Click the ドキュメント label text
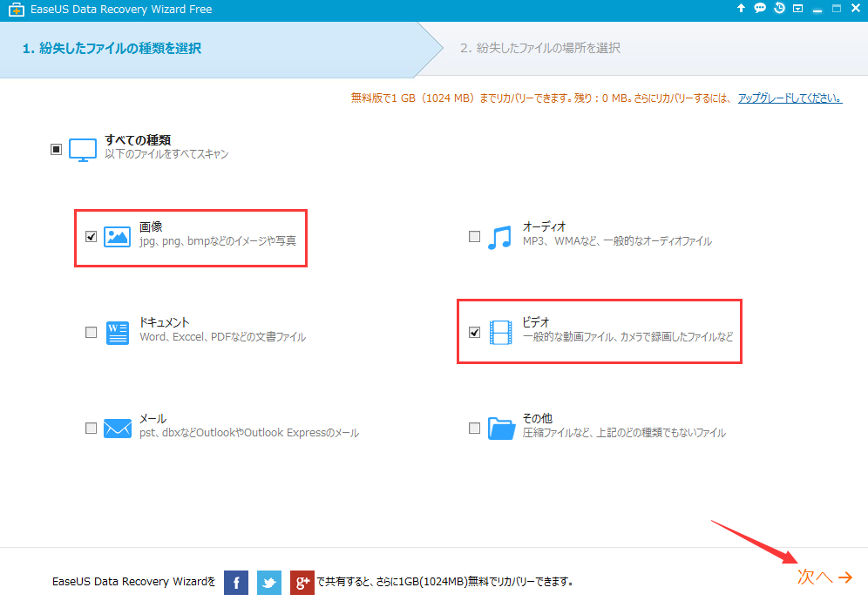The height and width of the screenshot is (601, 868). point(164,322)
